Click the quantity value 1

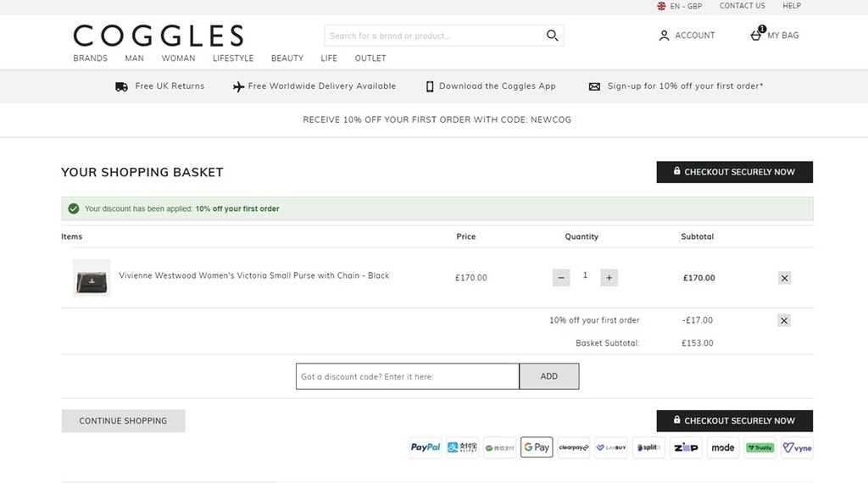click(585, 275)
